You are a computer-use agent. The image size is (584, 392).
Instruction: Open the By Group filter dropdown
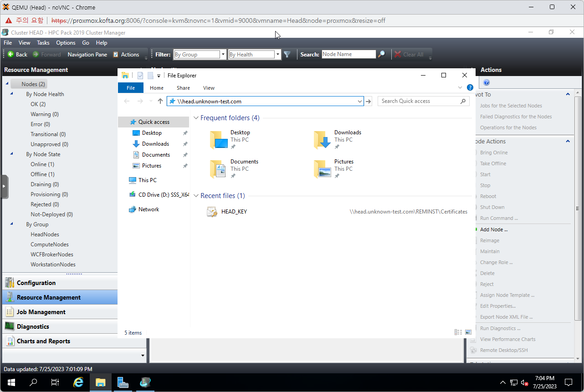tap(223, 55)
